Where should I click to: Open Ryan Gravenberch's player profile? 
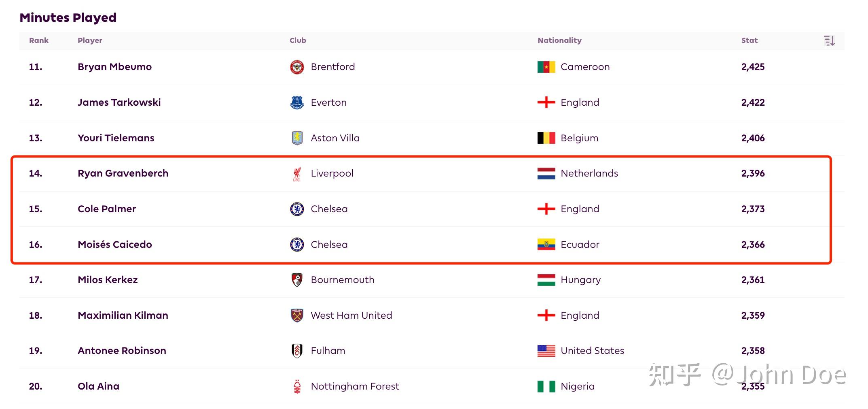123,173
